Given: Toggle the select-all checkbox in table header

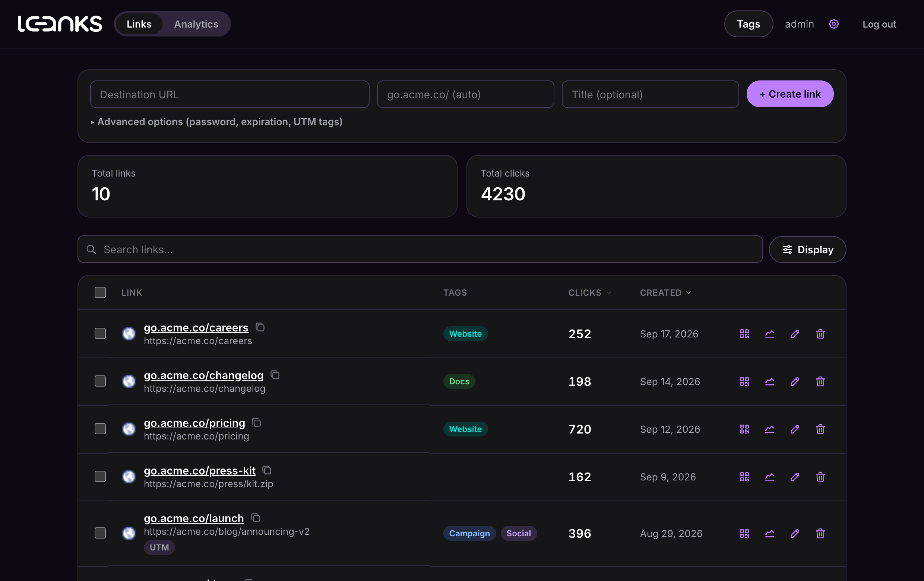Looking at the screenshot, I should click(100, 292).
